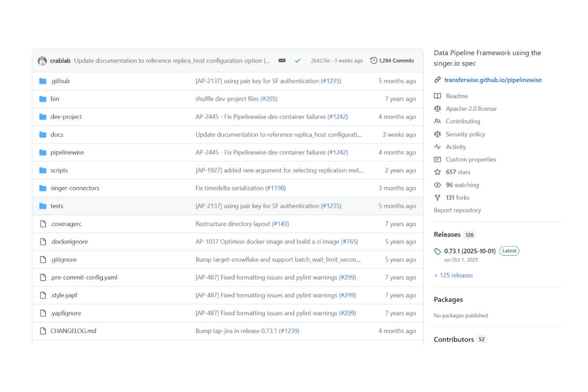588x392 pixels.
Task: Click the green verified checkmark on the commit
Action: (297, 61)
